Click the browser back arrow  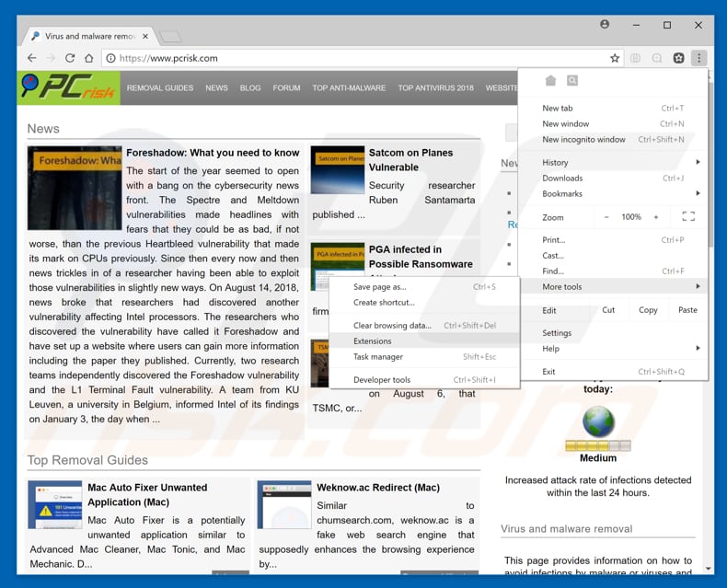[x=31, y=58]
